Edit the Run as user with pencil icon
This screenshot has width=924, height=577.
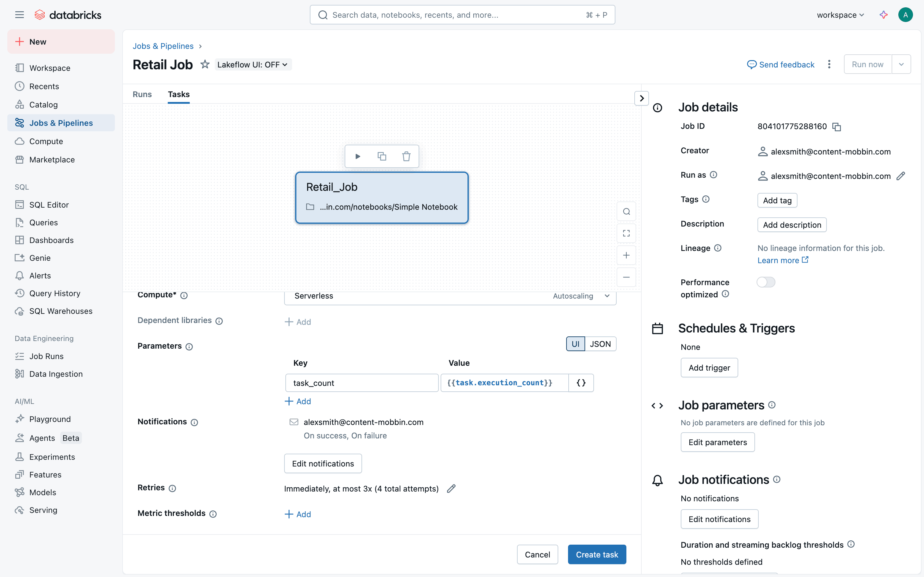[901, 176]
